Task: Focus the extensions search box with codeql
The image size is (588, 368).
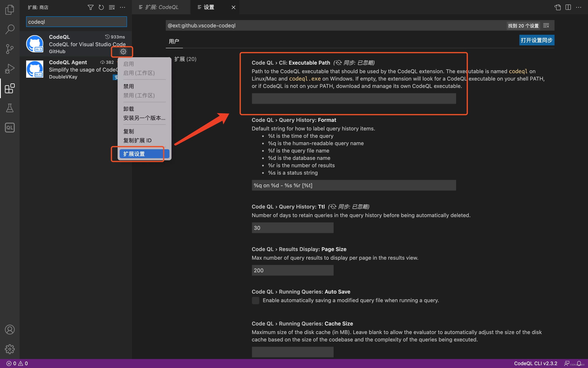Action: click(76, 22)
